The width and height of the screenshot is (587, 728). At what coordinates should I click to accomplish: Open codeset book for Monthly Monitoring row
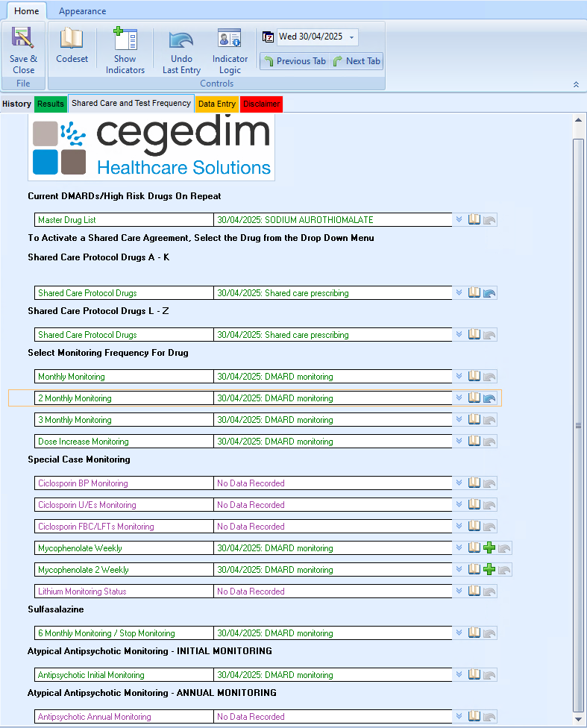(x=474, y=376)
